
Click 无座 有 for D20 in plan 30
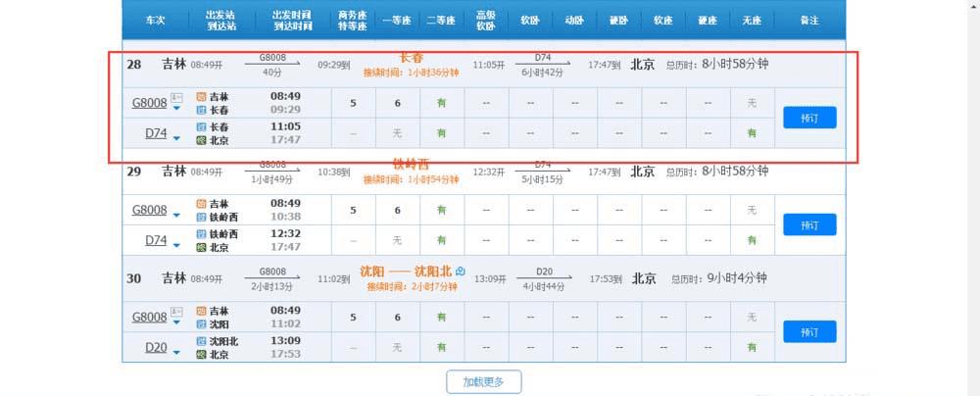click(x=752, y=347)
